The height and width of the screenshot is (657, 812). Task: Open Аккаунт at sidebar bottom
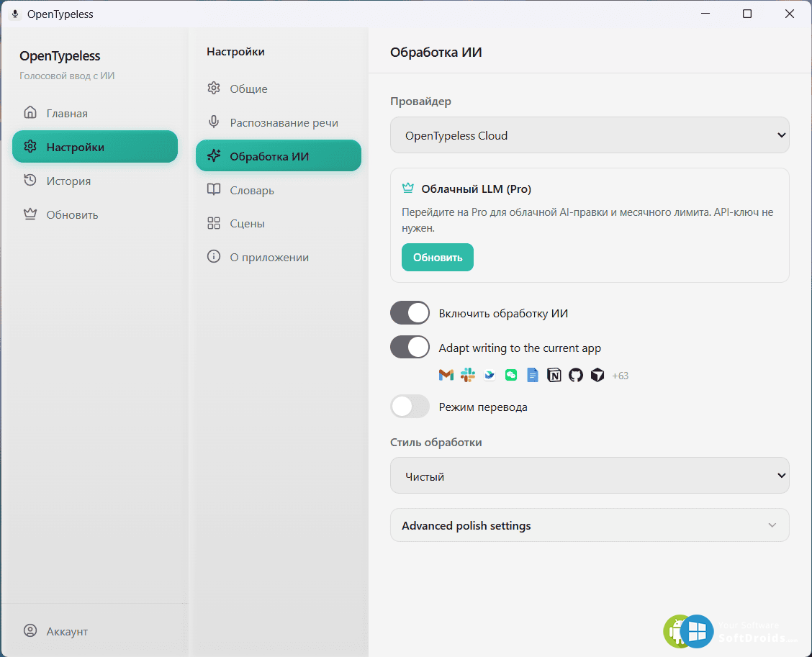pos(95,631)
